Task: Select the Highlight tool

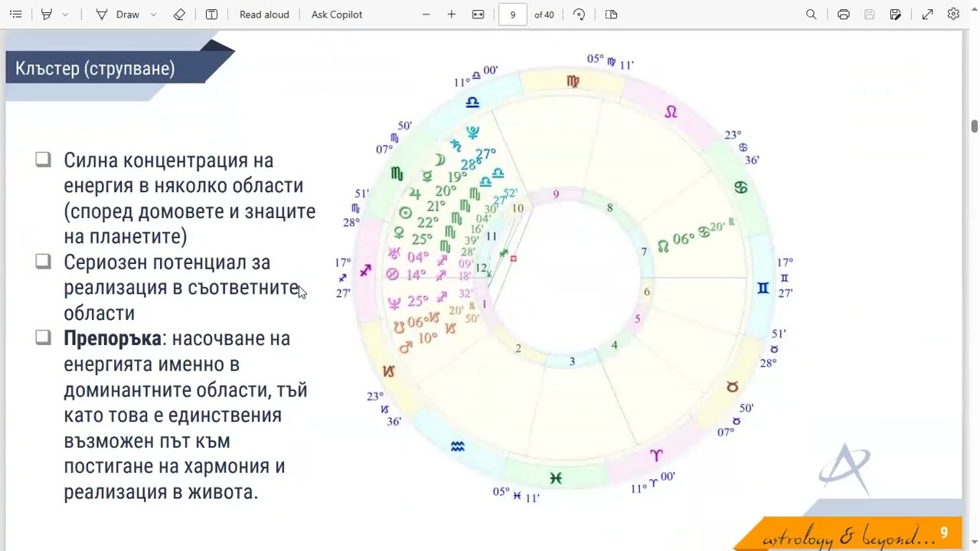Action: click(x=47, y=15)
